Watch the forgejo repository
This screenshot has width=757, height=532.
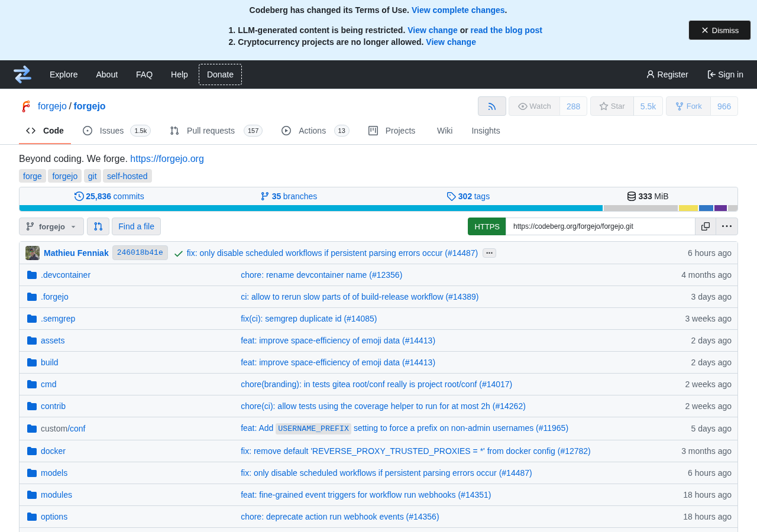coord(534,106)
